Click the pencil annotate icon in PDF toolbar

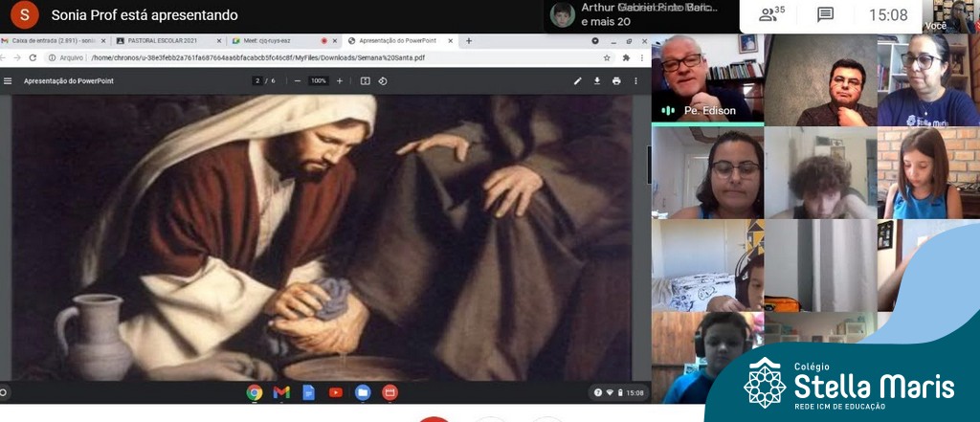click(577, 81)
